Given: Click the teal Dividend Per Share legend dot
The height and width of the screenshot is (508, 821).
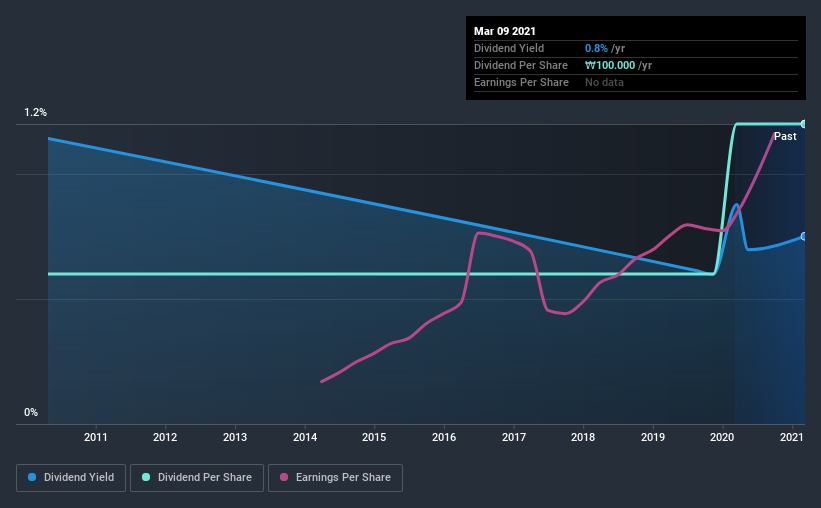Looking at the screenshot, I should [x=146, y=478].
